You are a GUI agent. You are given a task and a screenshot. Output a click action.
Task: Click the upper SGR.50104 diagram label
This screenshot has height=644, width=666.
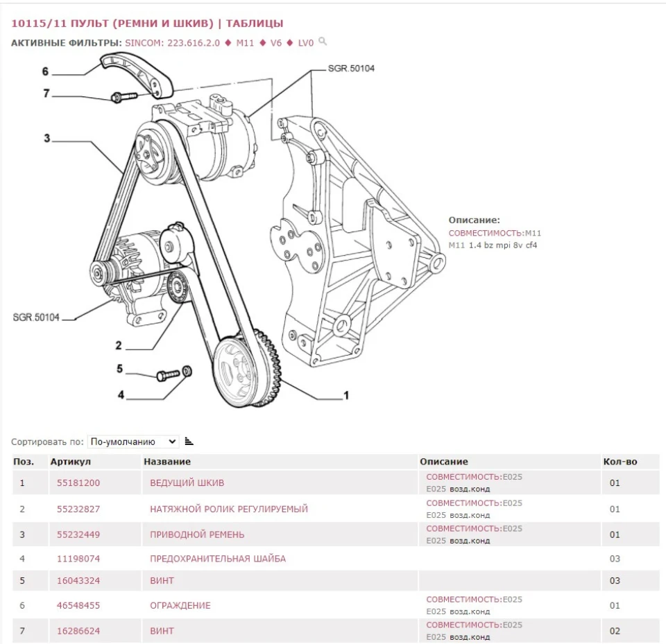(351, 69)
